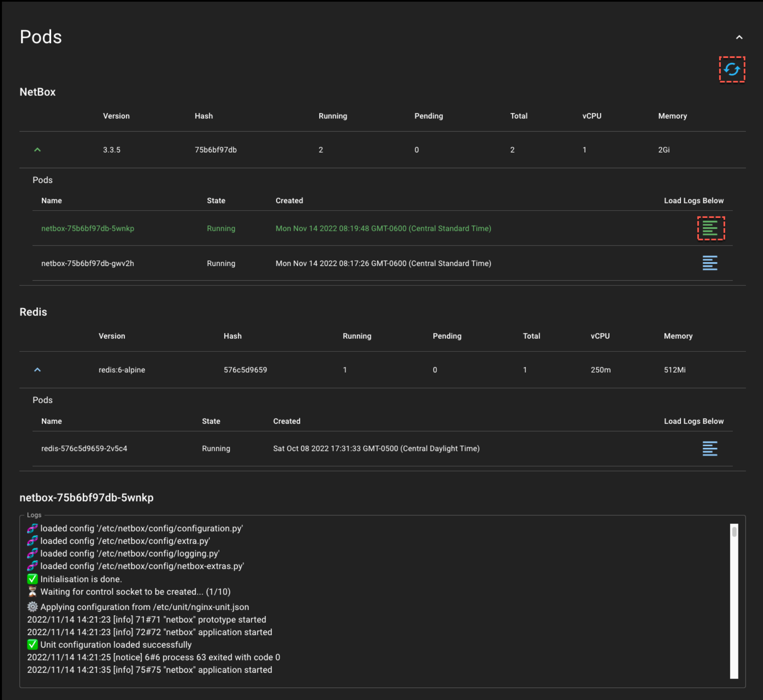
Task: Load logs for netbox-75b6bf97db-gwv2h pod
Action: click(x=709, y=263)
